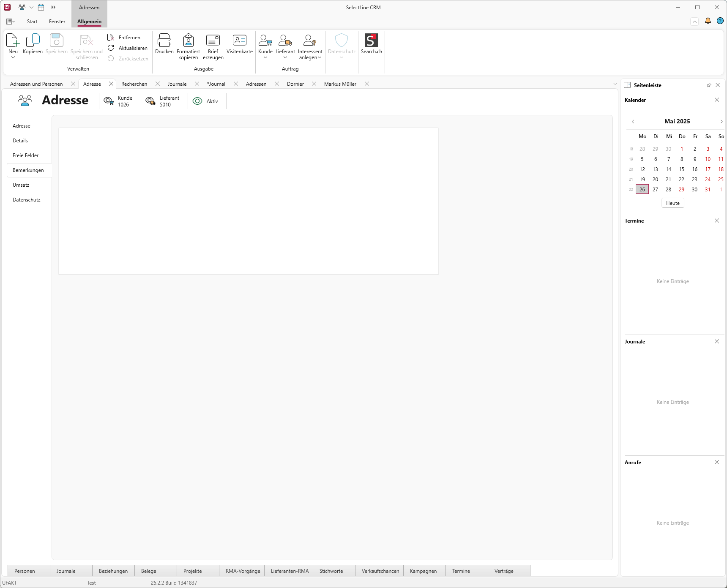
Task: Open Search.ch lookup tool
Action: [x=371, y=41]
